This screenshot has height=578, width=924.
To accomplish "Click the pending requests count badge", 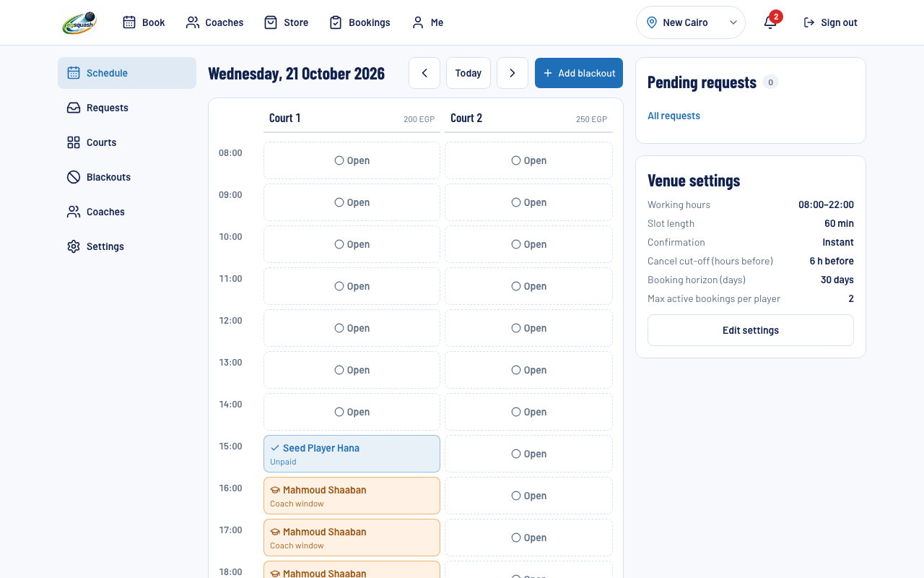I will [770, 82].
